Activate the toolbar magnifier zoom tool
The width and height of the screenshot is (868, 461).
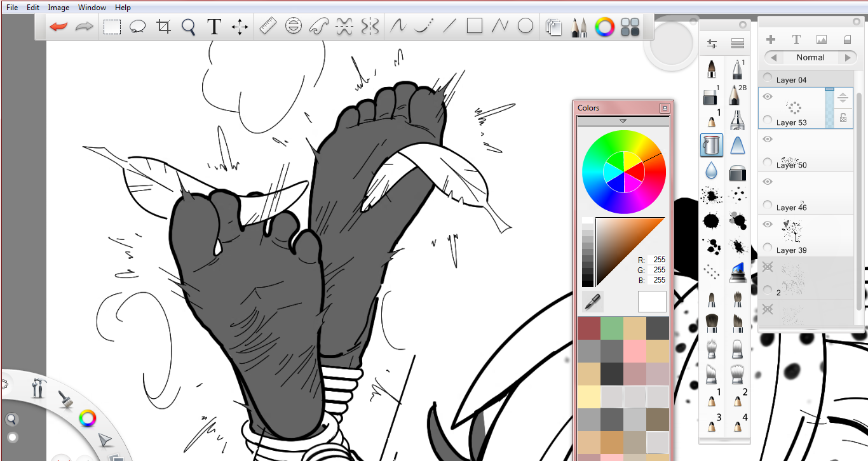click(189, 27)
